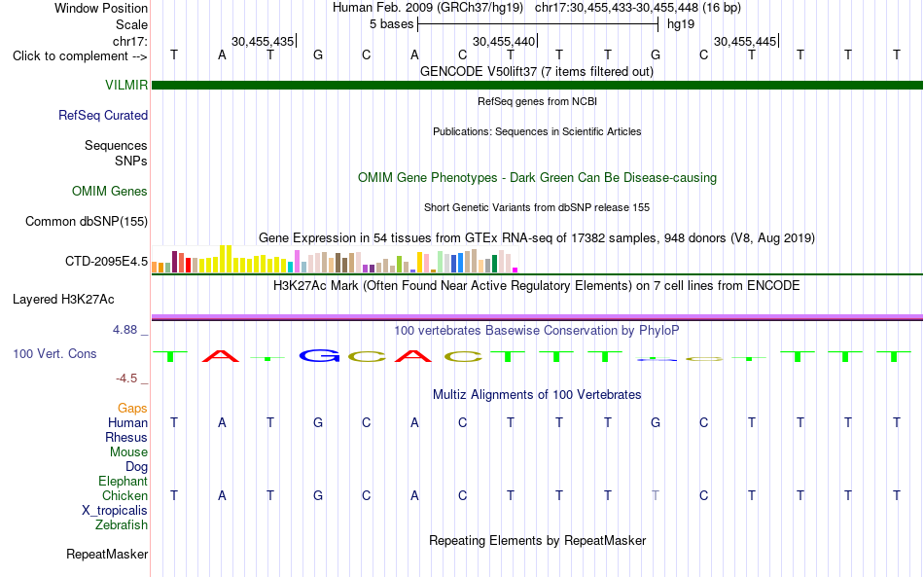This screenshot has width=924, height=577.
Task: Select the Dog alignment row label
Action: click(137, 466)
